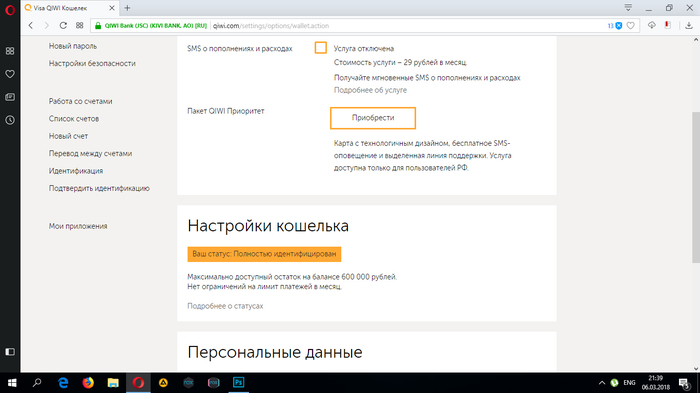The image size is (700, 393).
Task: Open bookmarks heart icon in Opera sidebar
Action: tap(10, 74)
